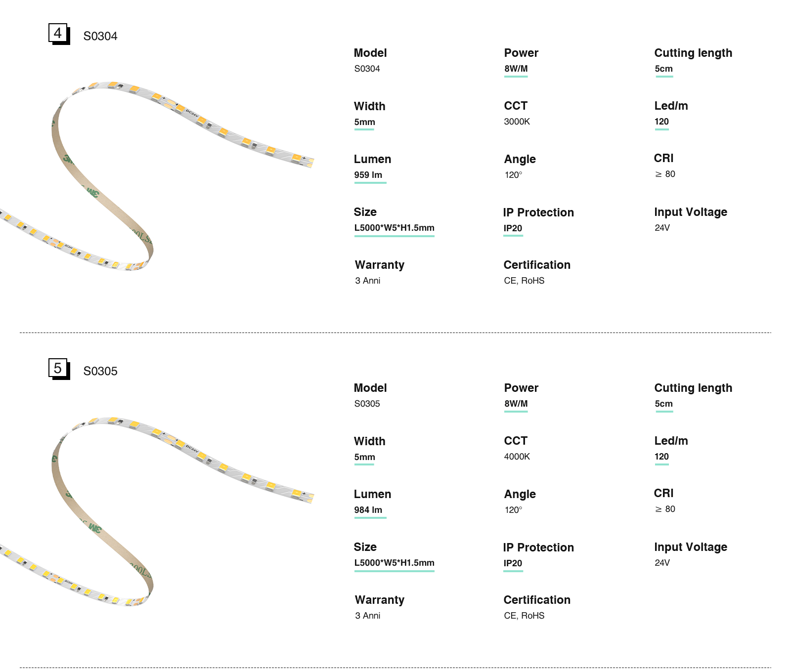Click the 8W/M power value for S0304
This screenshot has height=672, width=791.
coord(516,69)
